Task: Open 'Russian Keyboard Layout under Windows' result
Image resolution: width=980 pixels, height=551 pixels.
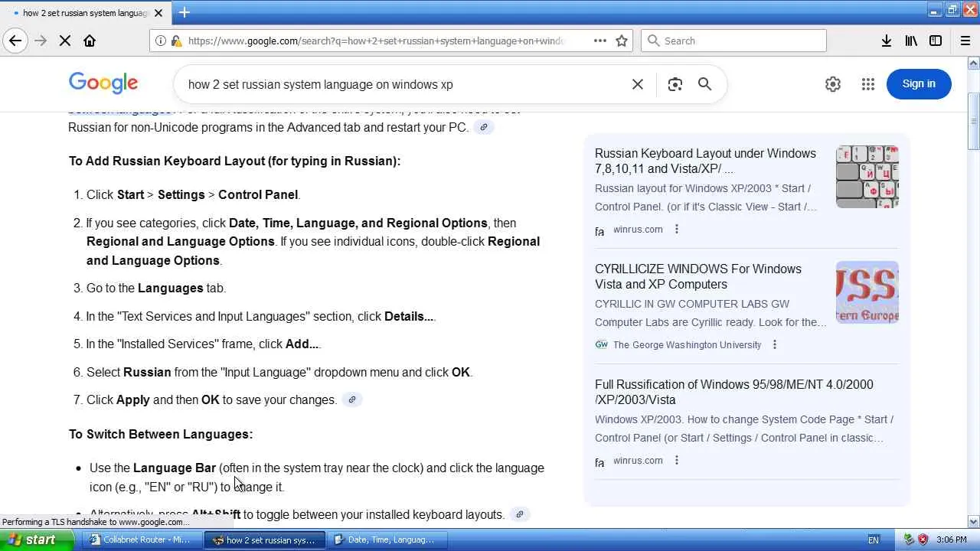Action: point(705,161)
